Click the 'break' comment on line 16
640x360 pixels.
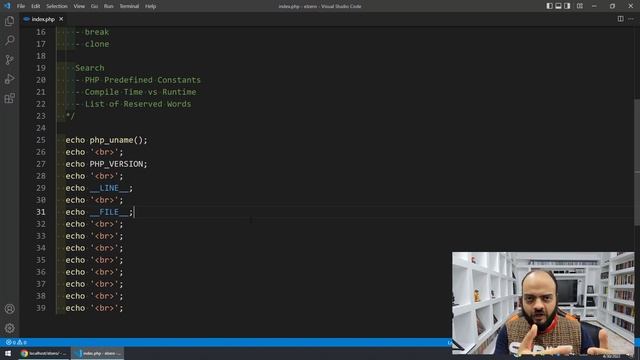[97, 32]
